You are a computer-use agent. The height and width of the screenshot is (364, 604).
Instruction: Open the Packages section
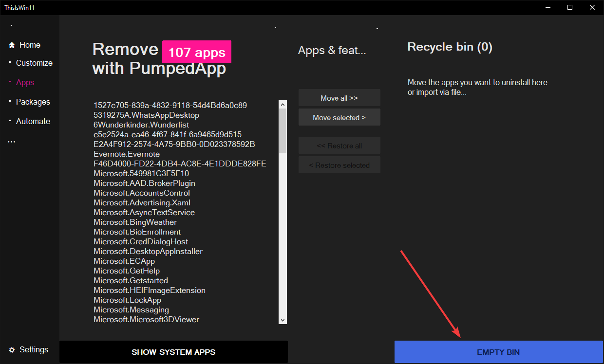[x=33, y=102]
